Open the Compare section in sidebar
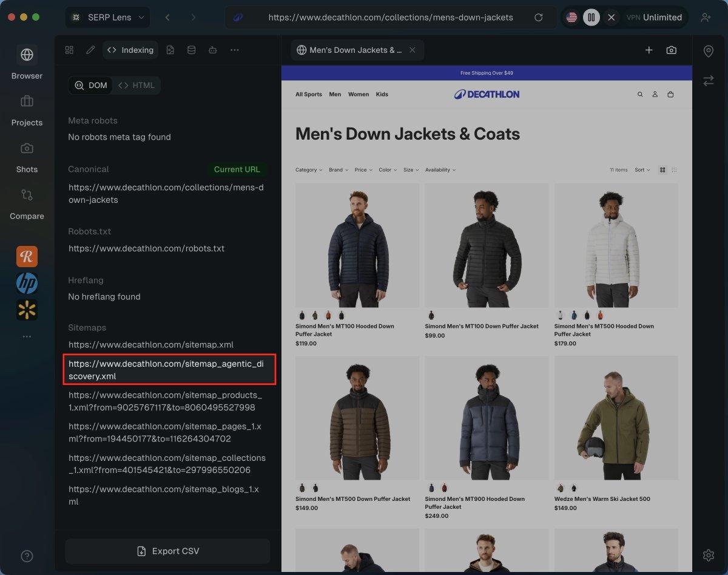The height and width of the screenshot is (575, 728). point(27,203)
